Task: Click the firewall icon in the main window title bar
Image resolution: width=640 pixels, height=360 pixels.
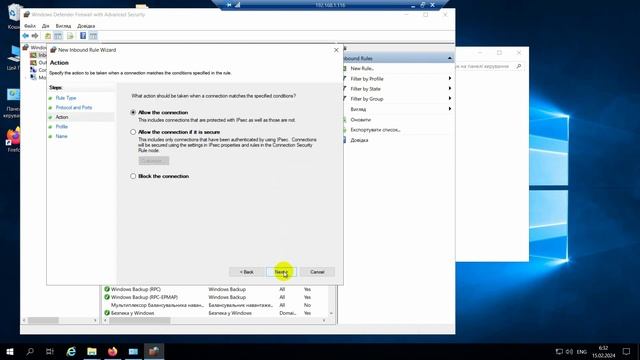Action: point(27,14)
